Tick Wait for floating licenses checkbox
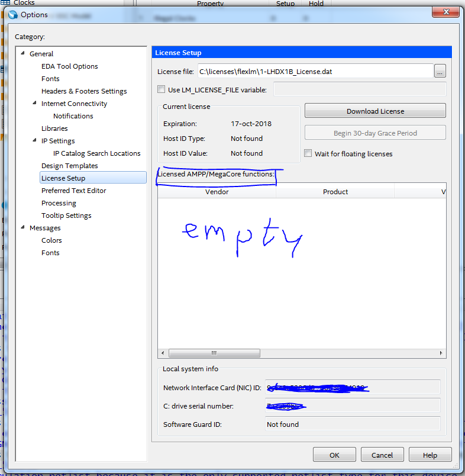The height and width of the screenshot is (476, 465). point(308,153)
